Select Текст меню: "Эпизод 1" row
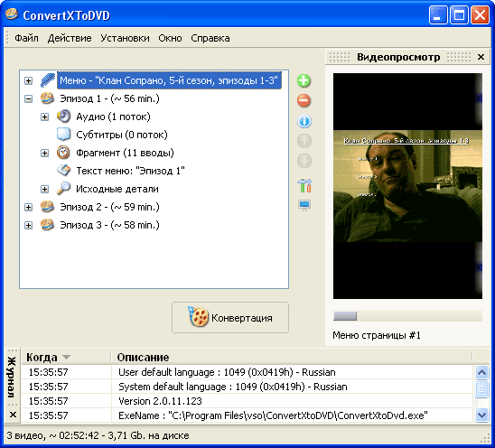Screen dimensions: 495x448 pyautogui.click(x=130, y=171)
